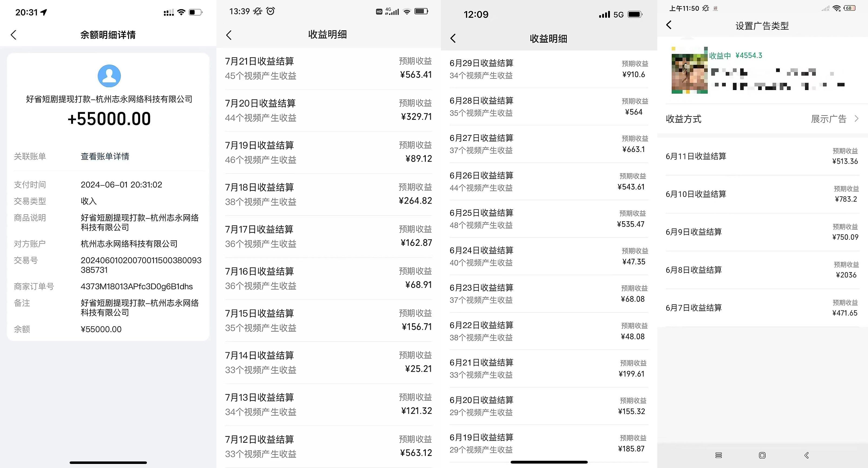Viewport: 868px width, 468px height.
Task: Tap the back arrow on the second 收益明细 page
Action: pos(453,38)
